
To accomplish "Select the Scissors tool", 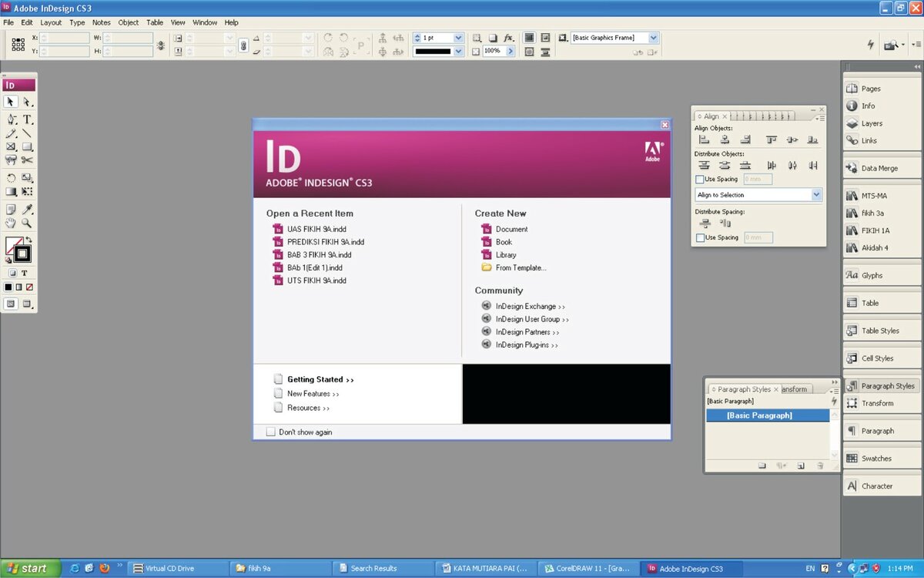I will [x=27, y=160].
